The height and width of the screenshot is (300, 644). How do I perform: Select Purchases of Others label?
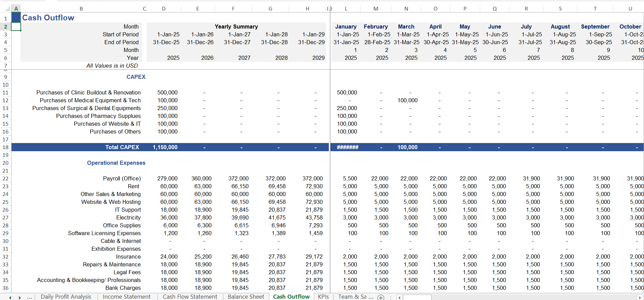(x=115, y=131)
